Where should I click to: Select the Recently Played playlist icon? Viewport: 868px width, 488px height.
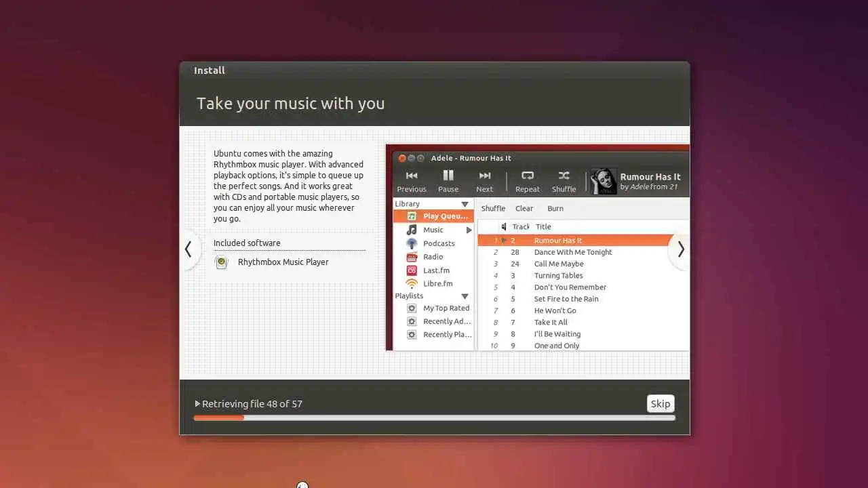(x=412, y=335)
